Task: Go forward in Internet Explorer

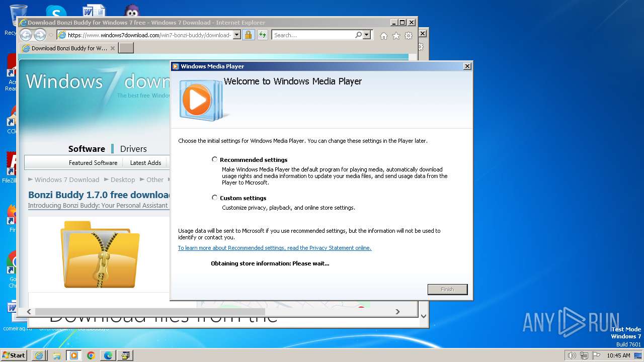Action: click(x=40, y=35)
